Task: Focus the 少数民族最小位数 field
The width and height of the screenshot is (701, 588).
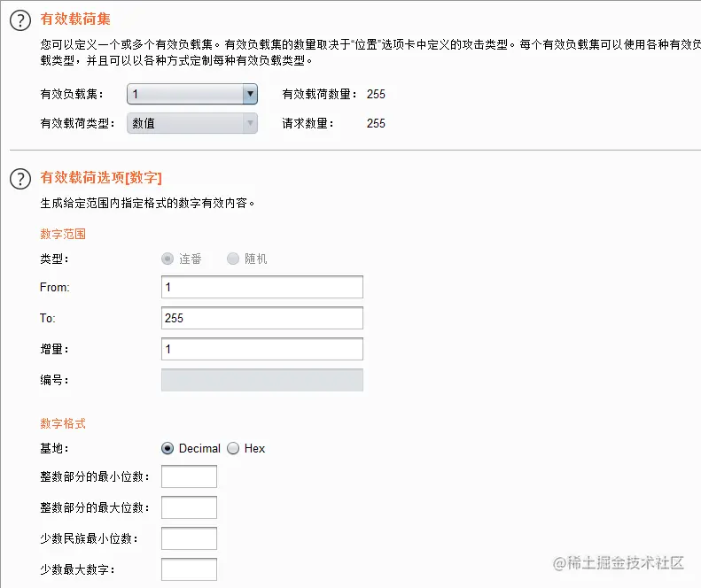Action: pos(189,538)
